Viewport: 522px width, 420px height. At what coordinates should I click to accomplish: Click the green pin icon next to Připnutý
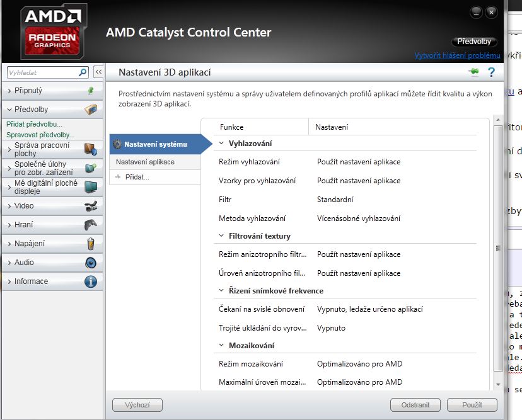tap(91, 91)
